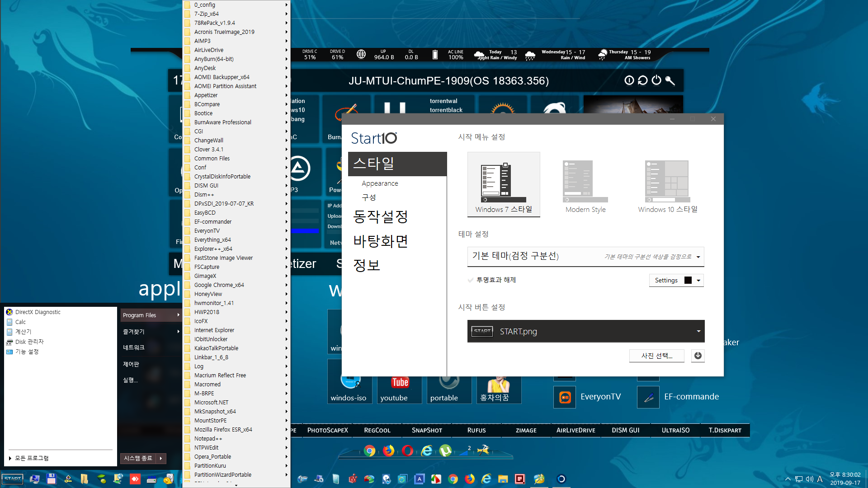Click T.DISKPART in the bottom launcher bar
The image size is (868, 488).
pos(725,430)
